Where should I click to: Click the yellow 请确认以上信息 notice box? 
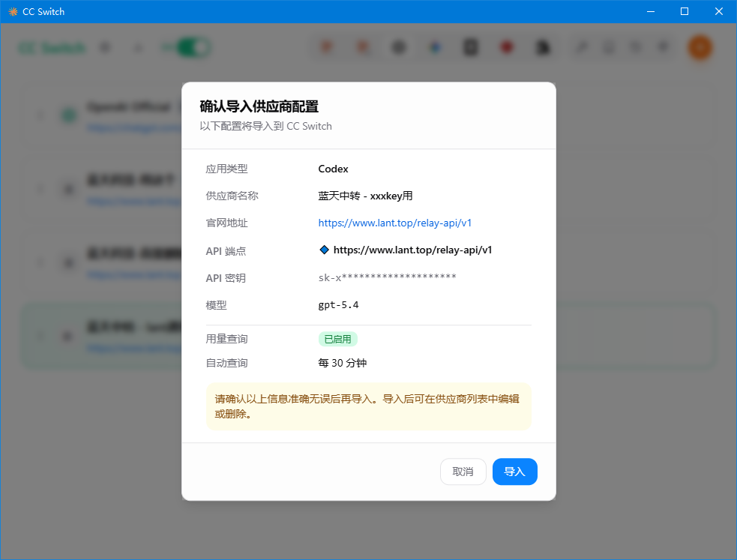[369, 406]
